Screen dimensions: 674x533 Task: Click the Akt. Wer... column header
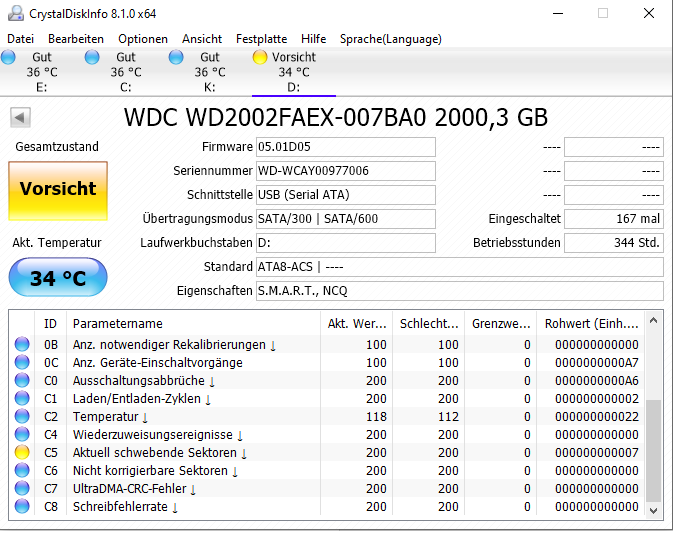tap(356, 324)
